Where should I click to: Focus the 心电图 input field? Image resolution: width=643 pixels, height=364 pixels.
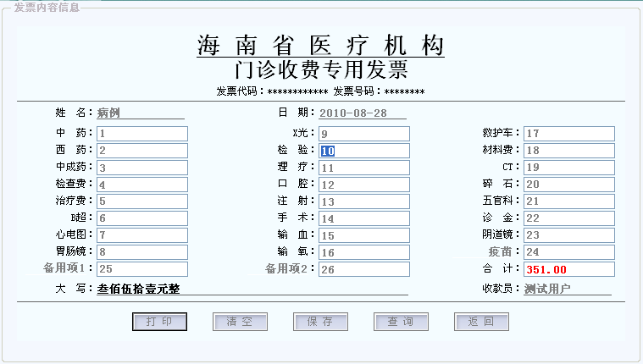point(141,235)
